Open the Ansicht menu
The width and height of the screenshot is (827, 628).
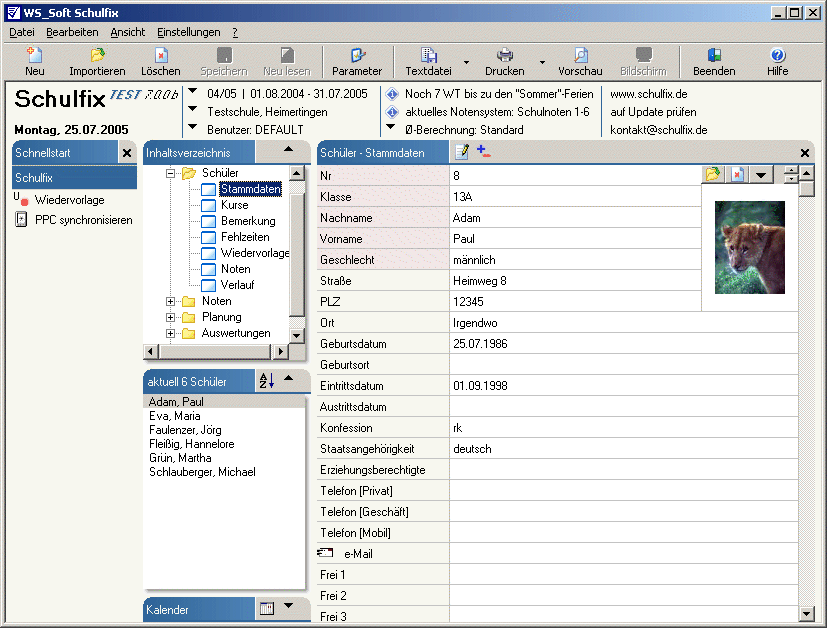click(128, 32)
